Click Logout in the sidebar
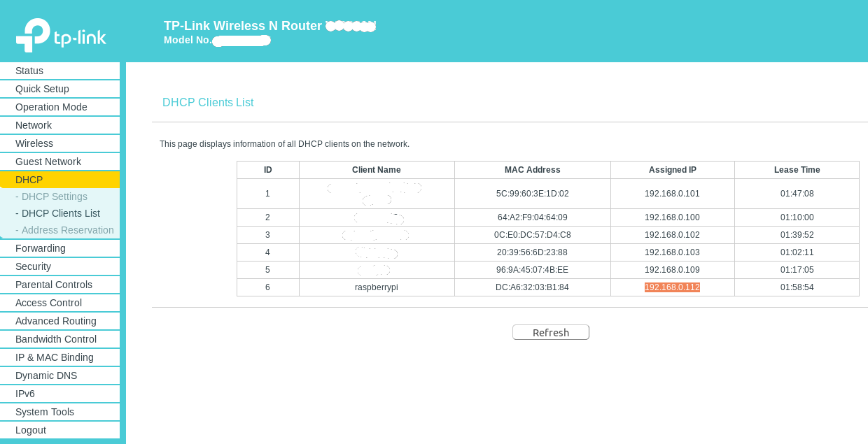Viewport: 868px width, 444px height. [x=59, y=430]
